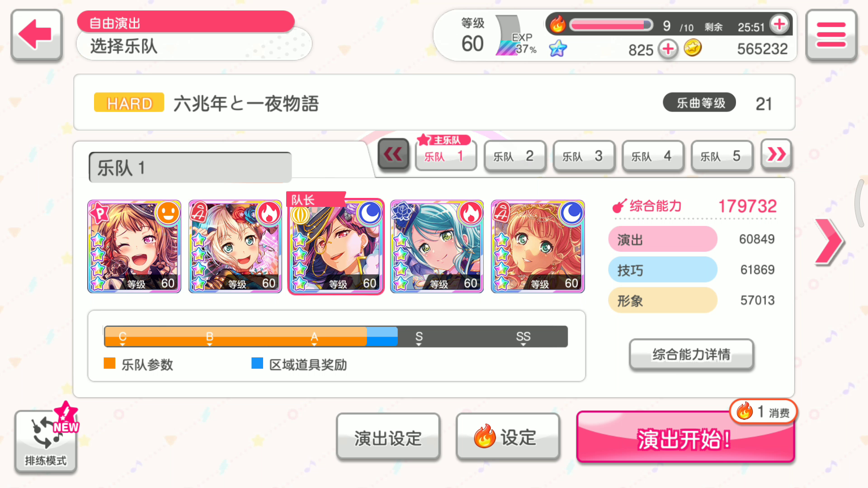Open 演出设定 performance settings
This screenshot has height=488, width=868.
(x=388, y=437)
